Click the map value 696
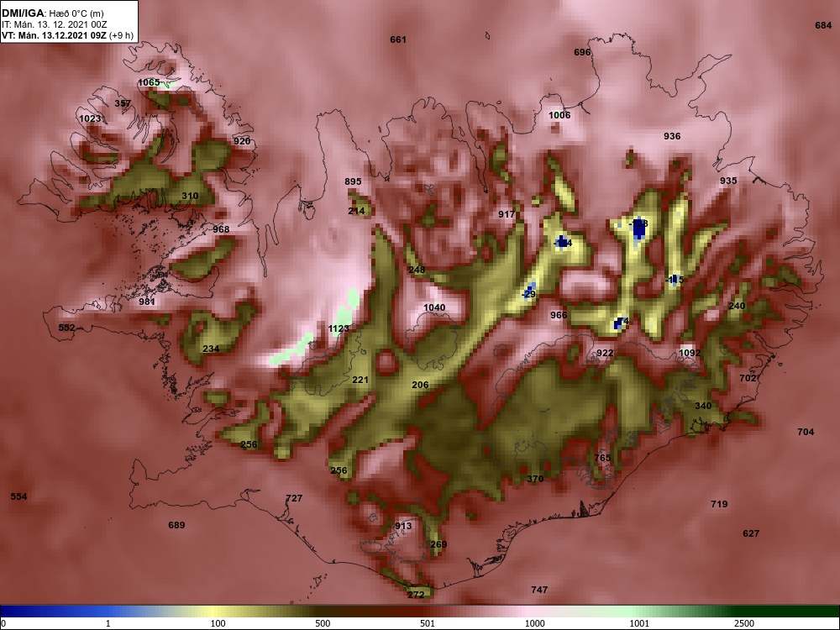This screenshot has height=630, width=840. pyautogui.click(x=582, y=52)
